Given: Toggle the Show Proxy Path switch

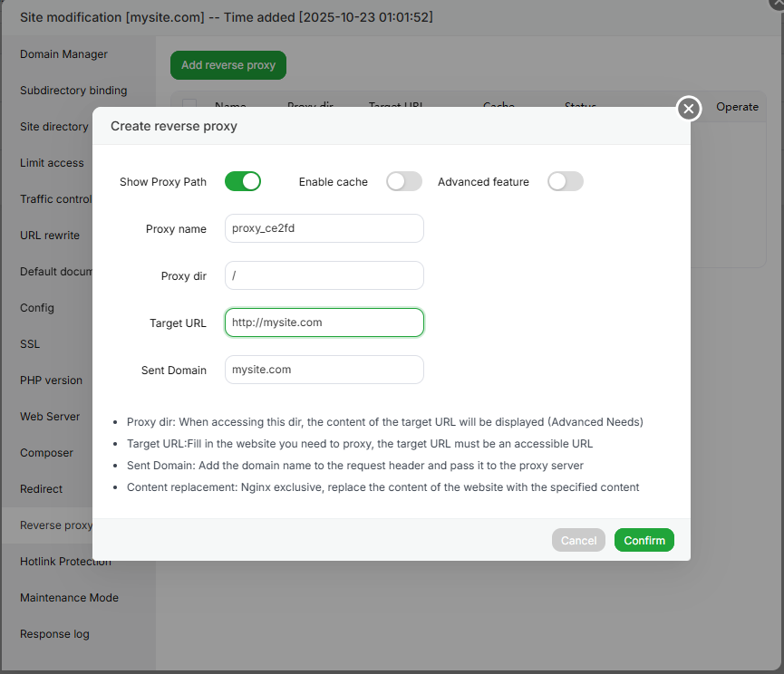Looking at the screenshot, I should [243, 181].
